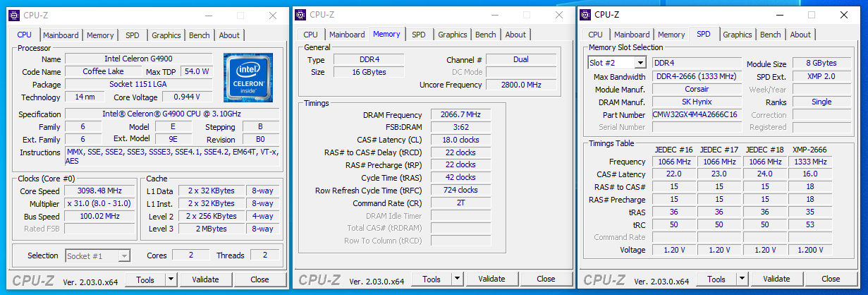Viewport: 868px width, 295px height.
Task: Click the DRAM Frequency 2066.7 MHz value
Action: click(x=460, y=115)
